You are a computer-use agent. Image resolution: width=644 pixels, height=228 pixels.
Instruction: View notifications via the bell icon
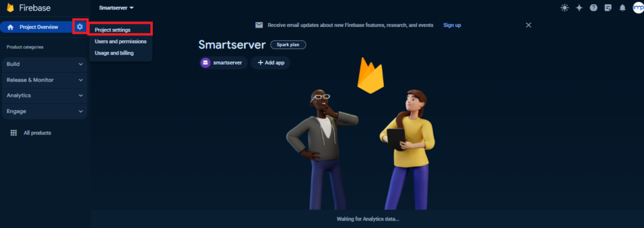pyautogui.click(x=623, y=8)
